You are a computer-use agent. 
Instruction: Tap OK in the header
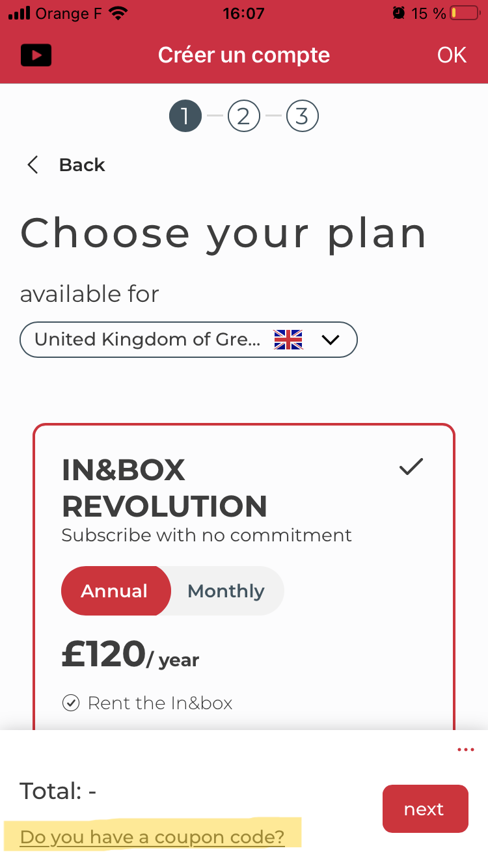pos(452,55)
